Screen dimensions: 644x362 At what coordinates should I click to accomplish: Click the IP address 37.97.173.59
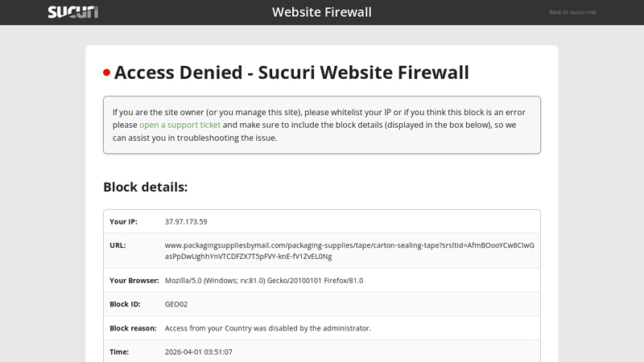186,221
